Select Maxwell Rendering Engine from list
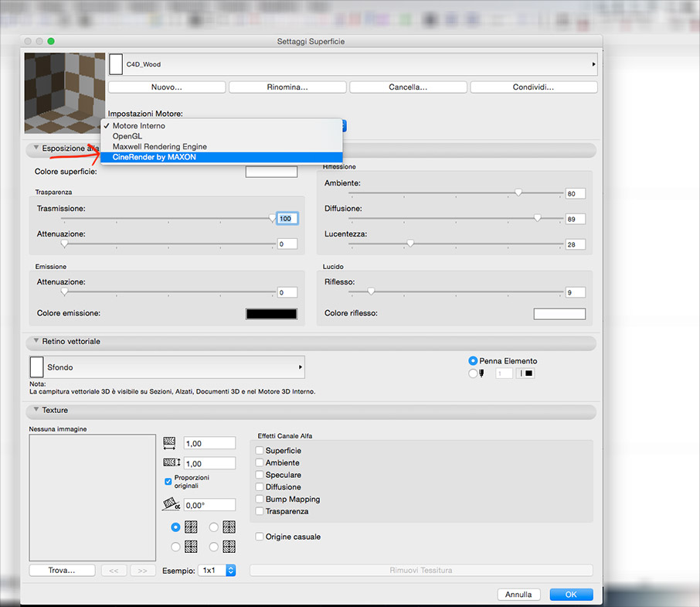 tap(159, 146)
